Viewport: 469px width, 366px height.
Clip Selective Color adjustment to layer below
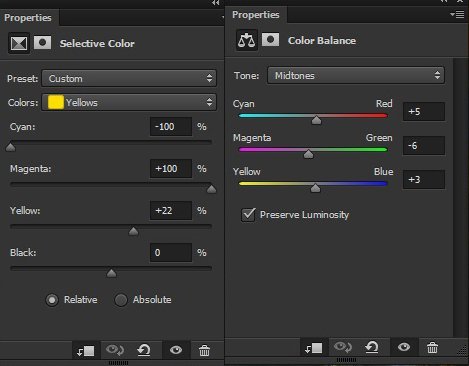86,350
